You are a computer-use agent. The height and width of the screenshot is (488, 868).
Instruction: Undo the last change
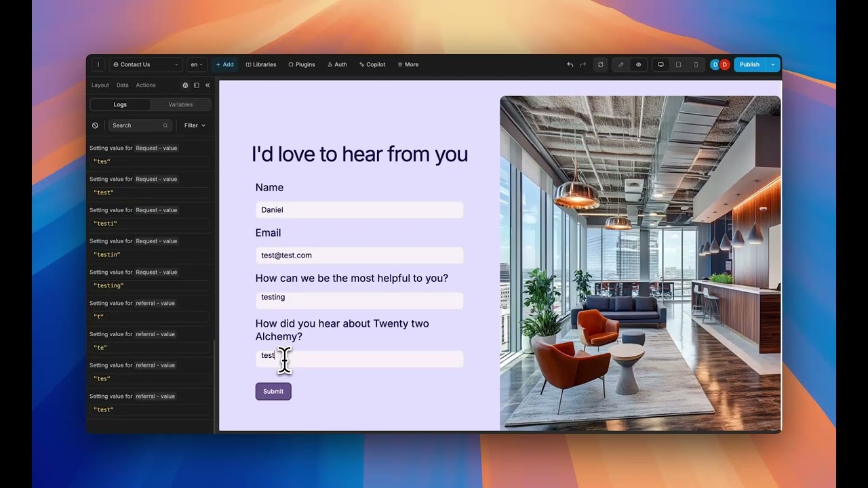coord(570,64)
